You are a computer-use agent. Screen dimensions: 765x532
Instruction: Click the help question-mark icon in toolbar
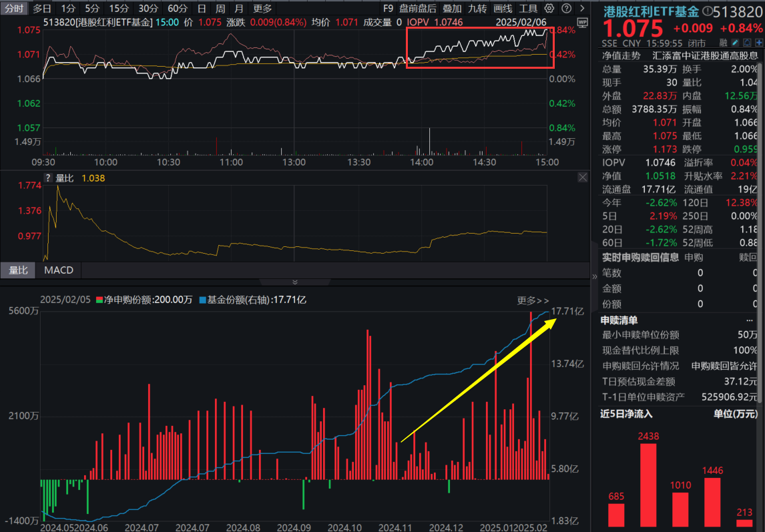pyautogui.click(x=568, y=8)
